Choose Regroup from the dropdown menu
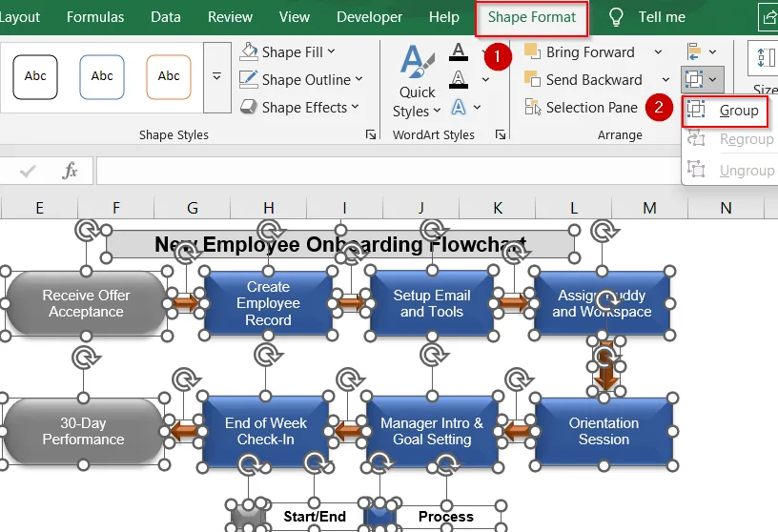 [x=730, y=139]
